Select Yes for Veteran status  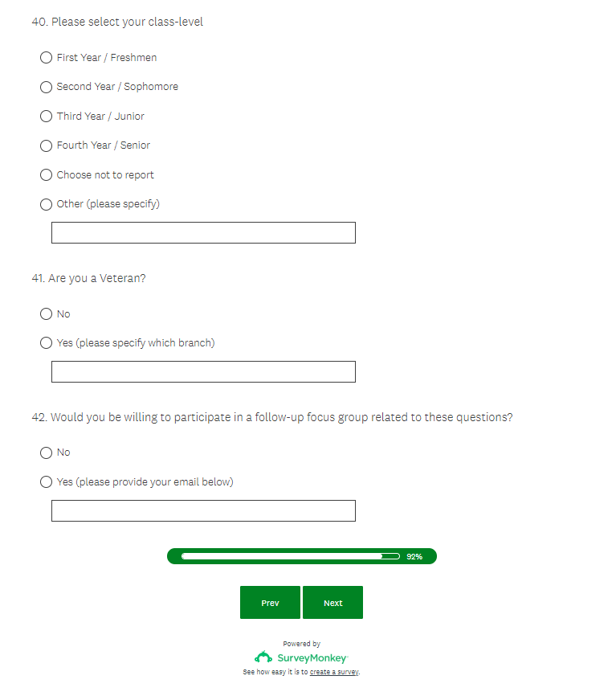point(47,343)
